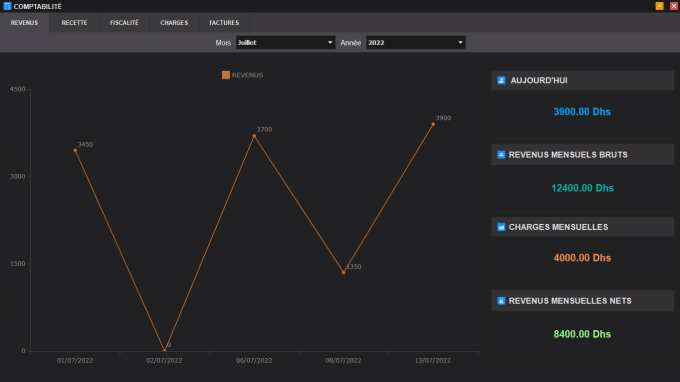The height and width of the screenshot is (382, 680).
Task: Click the 3900.00 Dhs today value
Action: (582, 112)
